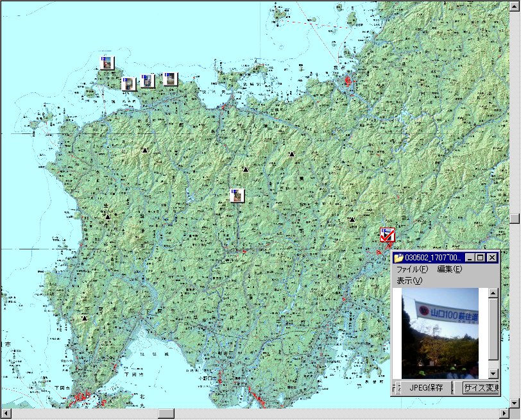Click the mountain triangle just north of the central photo marker
This screenshot has width=521, height=420.
(x=245, y=170)
